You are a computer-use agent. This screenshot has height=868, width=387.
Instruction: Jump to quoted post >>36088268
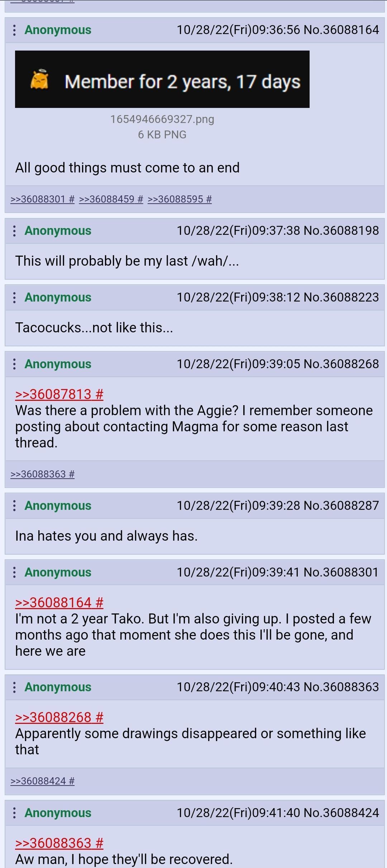coord(59,717)
